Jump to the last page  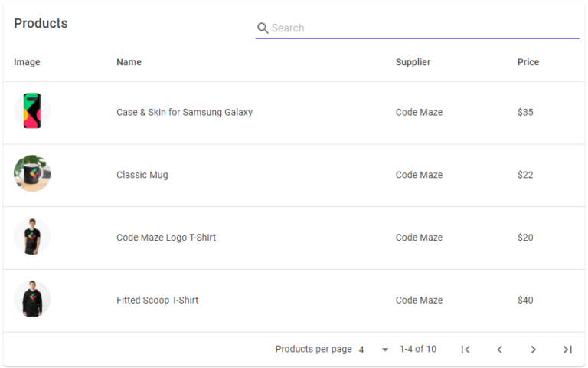point(567,350)
